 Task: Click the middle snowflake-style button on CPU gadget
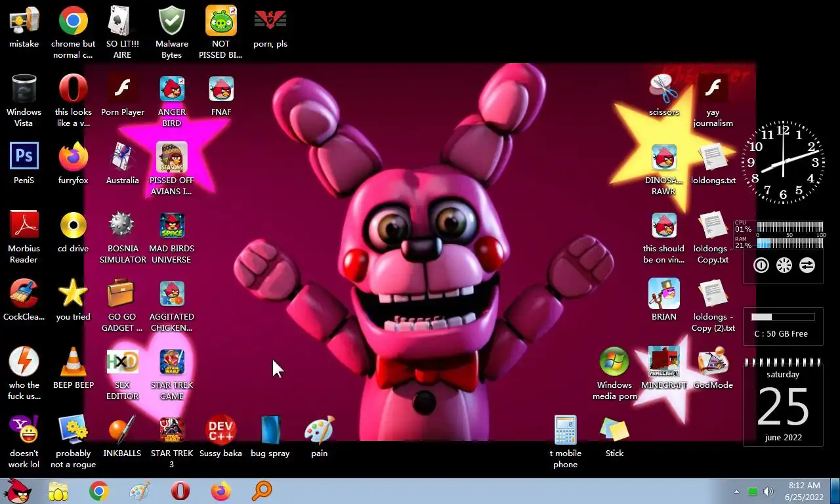pyautogui.click(x=784, y=266)
